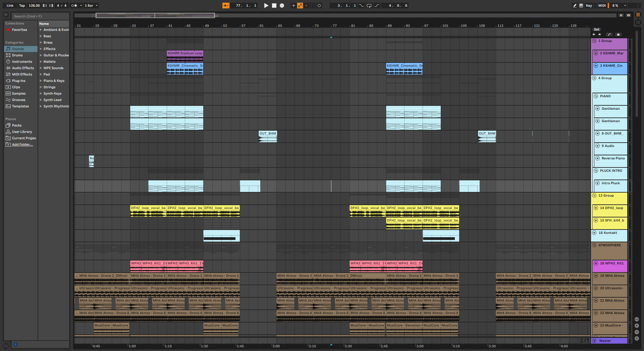Image resolution: width=644 pixels, height=351 pixels.
Task: Expand Ambient & Evolving folder
Action: click(x=41, y=30)
